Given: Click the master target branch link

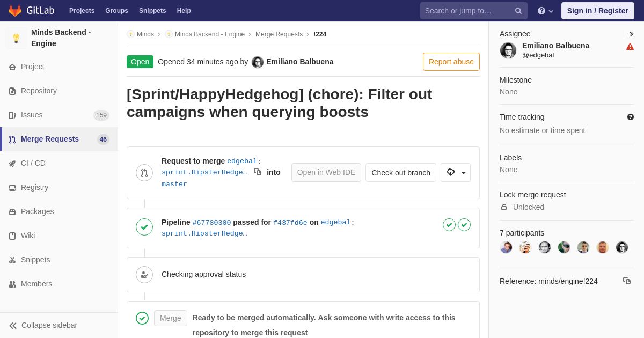Looking at the screenshot, I should coord(174,184).
